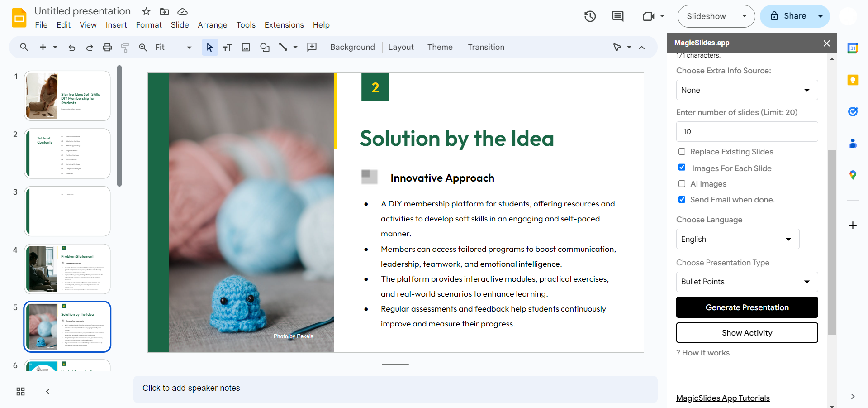Toggle AI Images checkbox
868x408 pixels.
pyautogui.click(x=682, y=184)
